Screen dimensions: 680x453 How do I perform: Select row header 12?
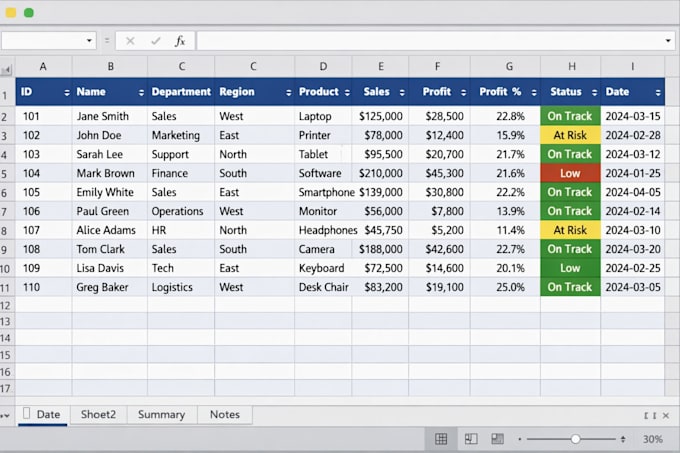[5, 306]
